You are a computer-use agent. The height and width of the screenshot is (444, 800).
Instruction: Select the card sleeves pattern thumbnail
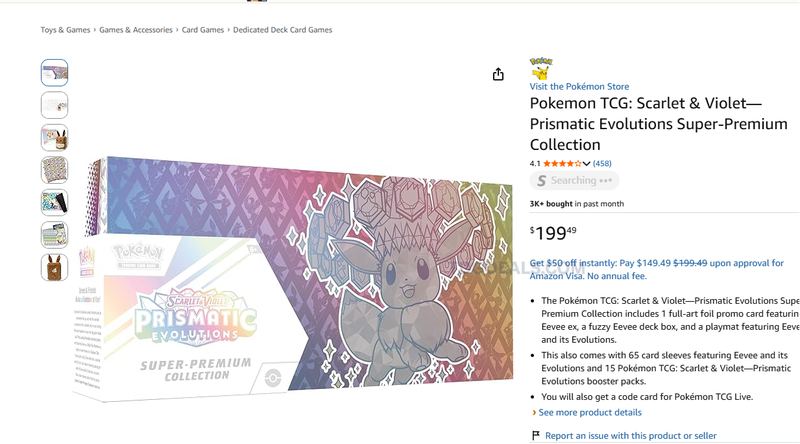(x=54, y=170)
